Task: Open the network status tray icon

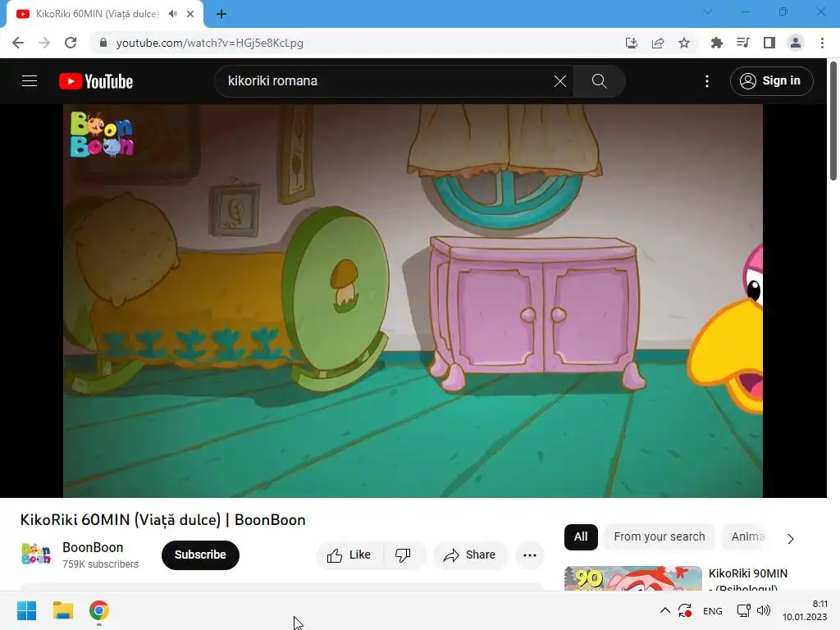Action: [x=743, y=610]
